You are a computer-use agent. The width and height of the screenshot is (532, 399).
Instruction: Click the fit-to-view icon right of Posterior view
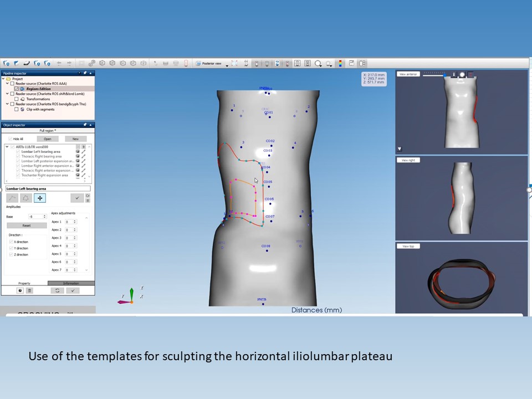click(x=234, y=63)
